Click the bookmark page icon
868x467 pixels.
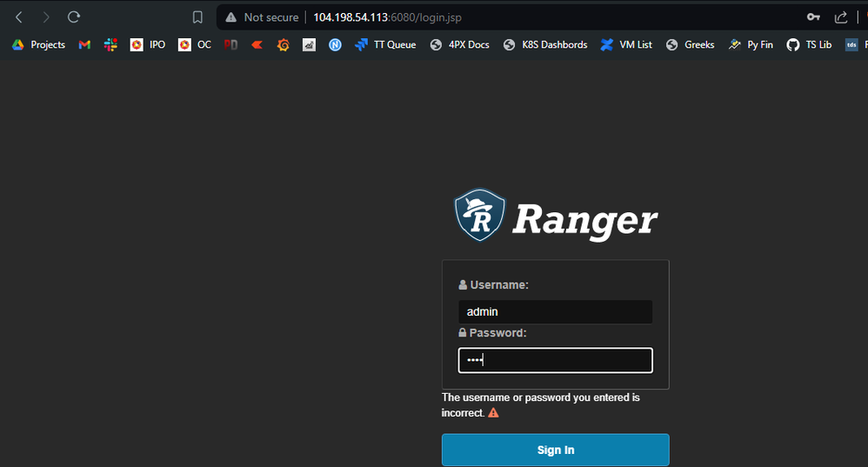[x=197, y=17]
